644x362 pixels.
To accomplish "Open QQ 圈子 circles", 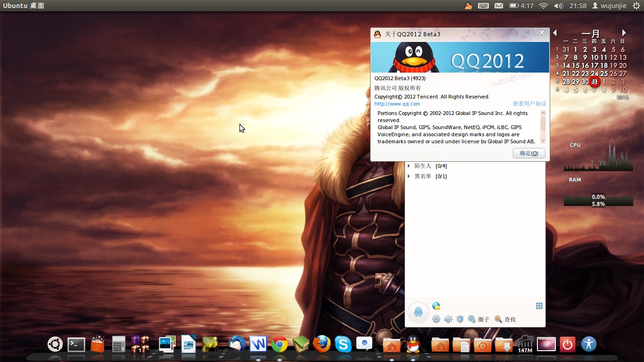I will click(479, 319).
